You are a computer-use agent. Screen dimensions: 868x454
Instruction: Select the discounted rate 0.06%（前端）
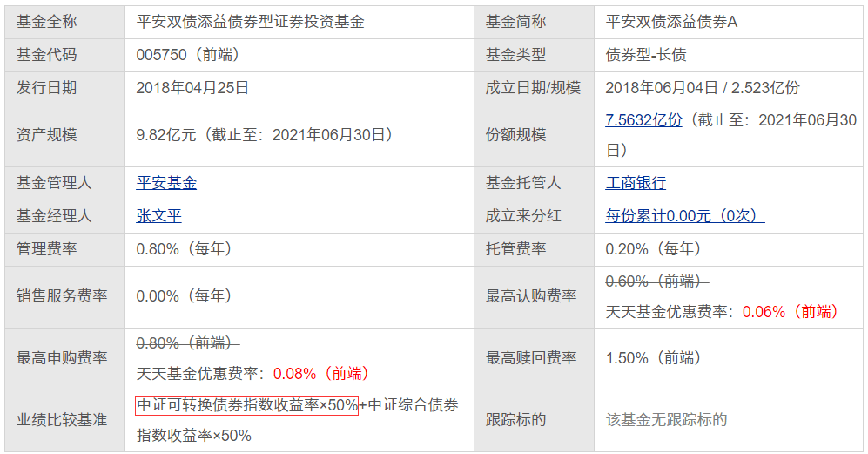[791, 312]
